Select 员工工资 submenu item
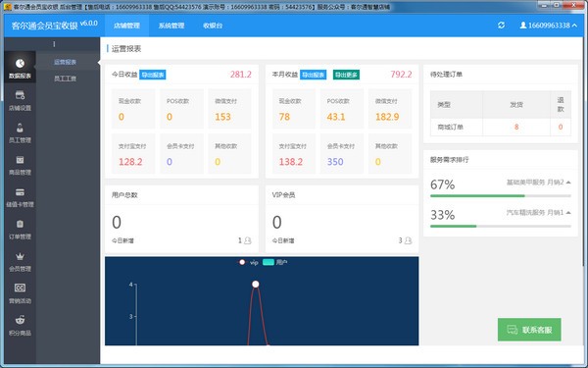The height and width of the screenshot is (368, 588). 66,79
